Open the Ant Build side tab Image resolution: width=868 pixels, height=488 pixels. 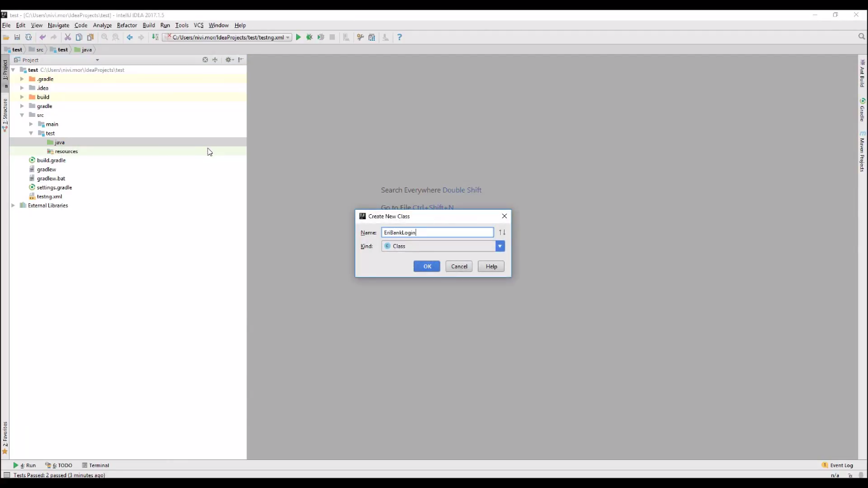[862, 72]
